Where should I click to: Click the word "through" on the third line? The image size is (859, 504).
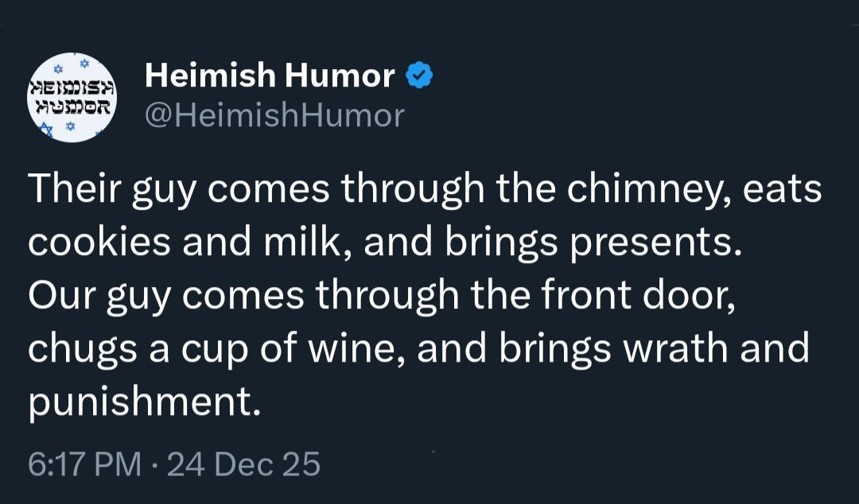tap(387, 297)
